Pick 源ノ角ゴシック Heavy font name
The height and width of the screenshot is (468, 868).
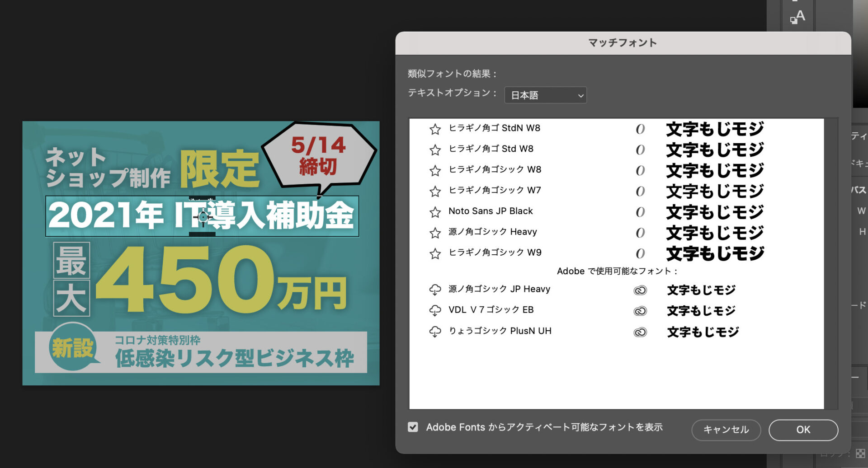tap(493, 232)
